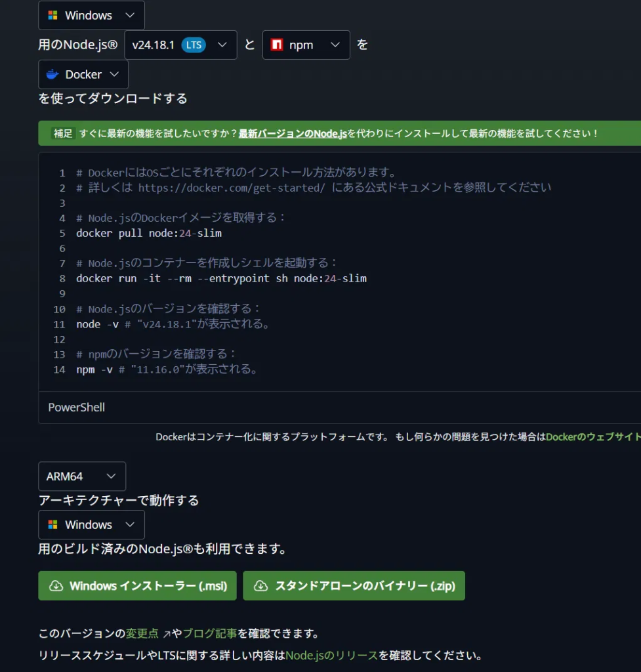Viewport: 641px width, 672px height.
Task: Open the Docker platform dropdown
Action: [83, 75]
